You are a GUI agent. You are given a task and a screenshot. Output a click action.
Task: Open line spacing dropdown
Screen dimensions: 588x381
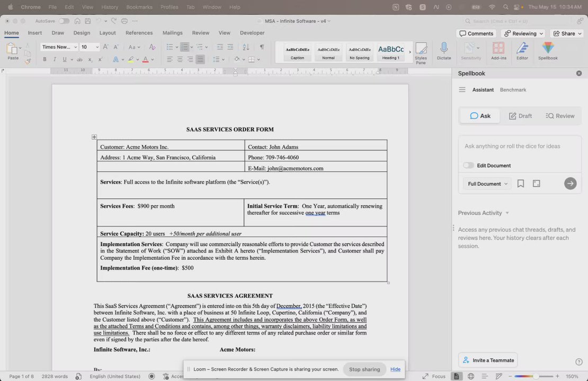218,59
